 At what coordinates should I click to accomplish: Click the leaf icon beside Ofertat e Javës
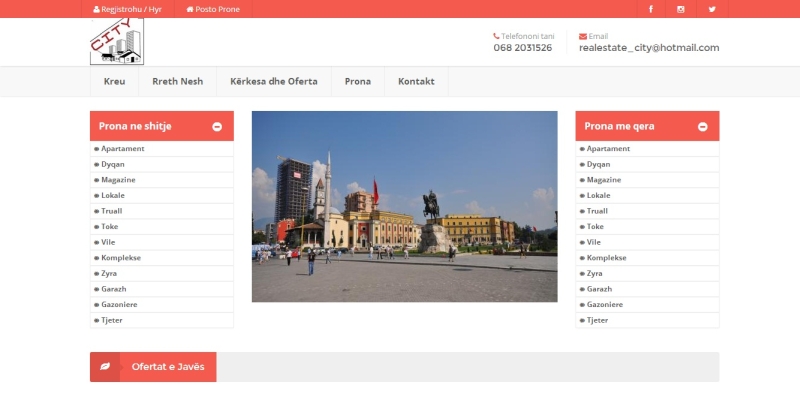coord(105,367)
